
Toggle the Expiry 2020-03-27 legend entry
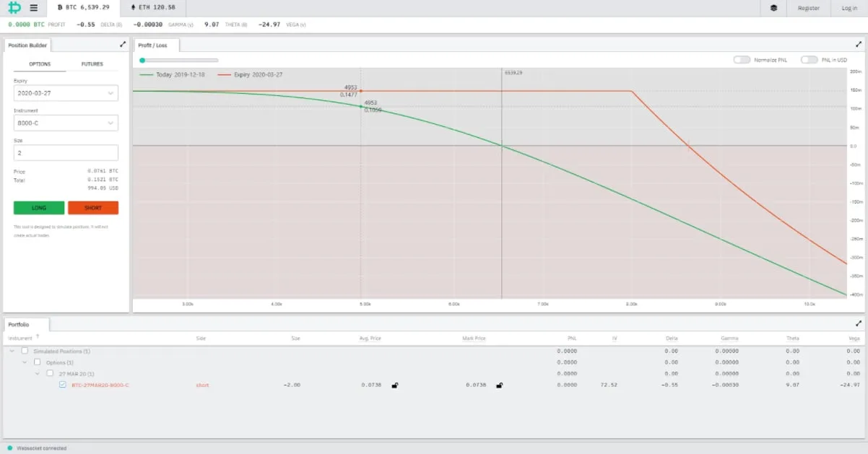251,74
